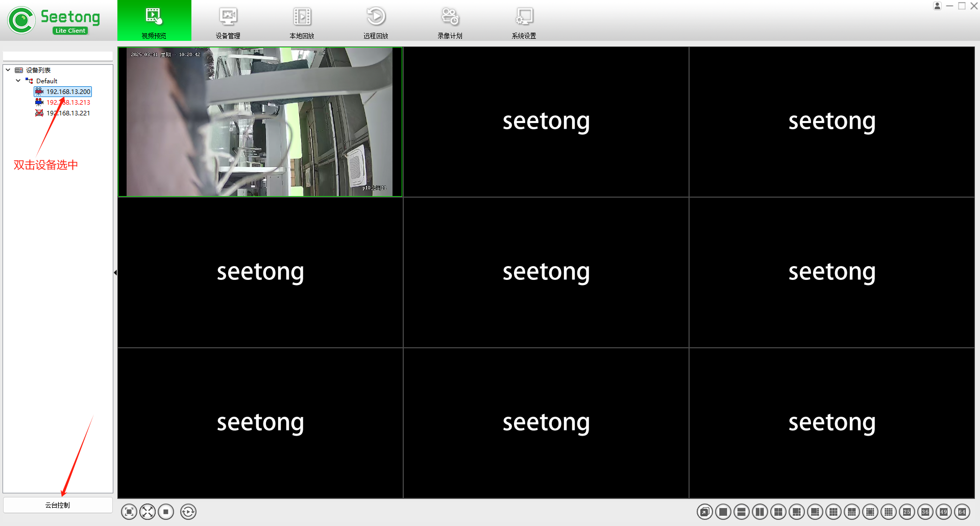Click the fit-to-window aspect icon
Image resolution: width=980 pixels, height=526 pixels.
[129, 512]
